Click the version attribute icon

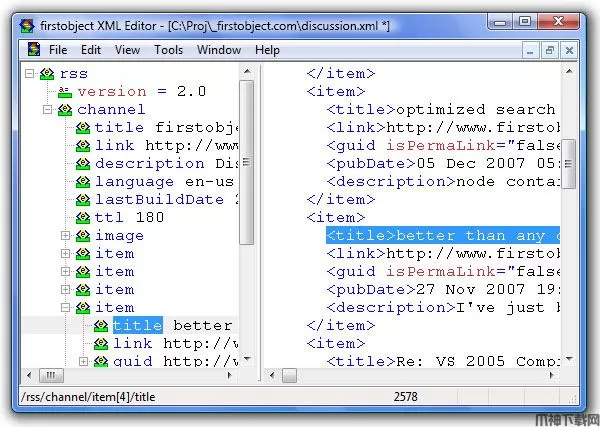pos(65,91)
